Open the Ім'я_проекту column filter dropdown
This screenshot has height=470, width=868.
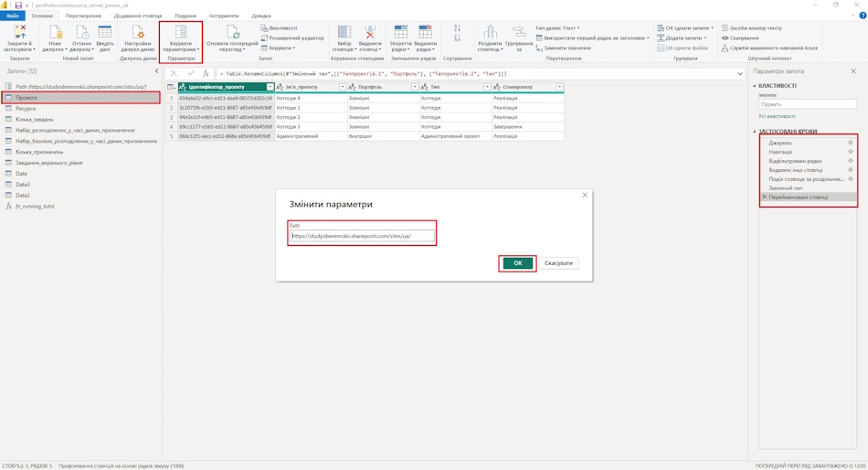342,87
